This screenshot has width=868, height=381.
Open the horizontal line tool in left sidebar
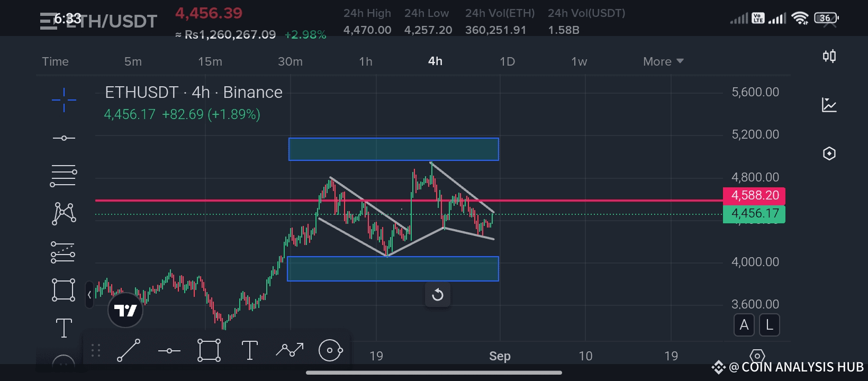pyautogui.click(x=64, y=138)
